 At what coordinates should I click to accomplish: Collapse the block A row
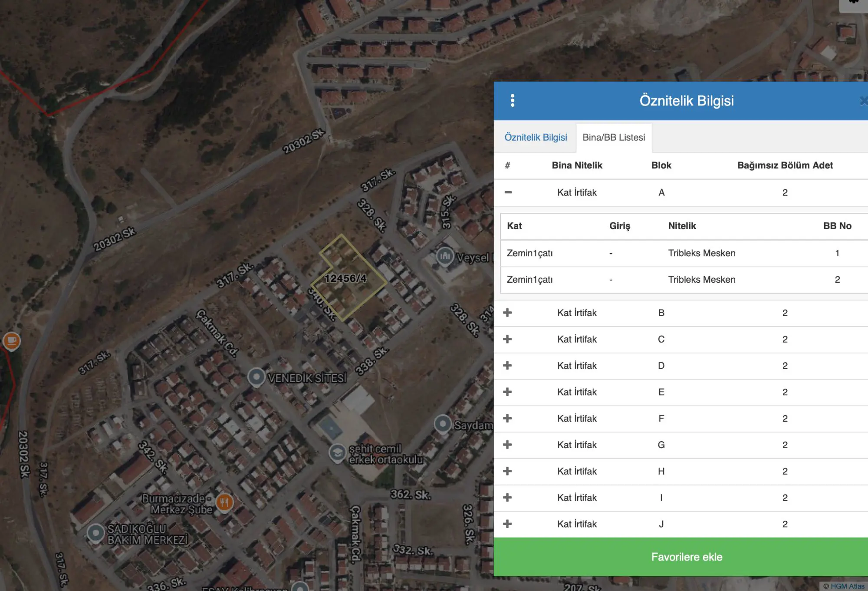508,192
